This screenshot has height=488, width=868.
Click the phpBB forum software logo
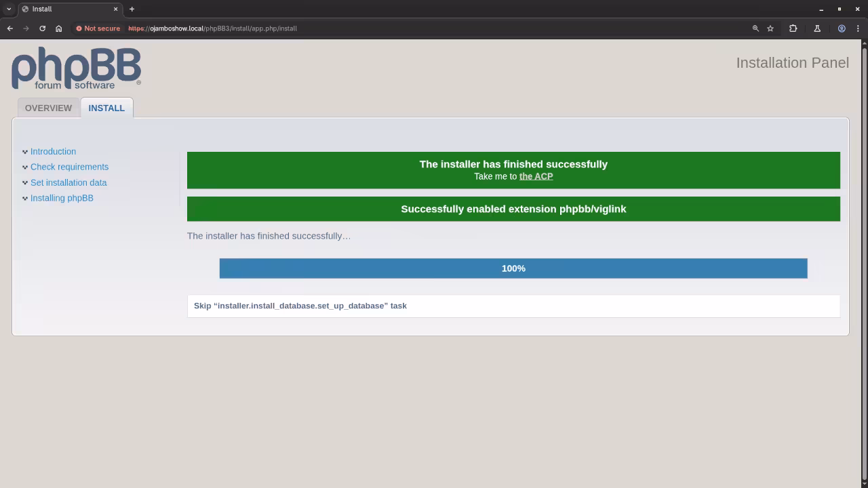click(76, 68)
